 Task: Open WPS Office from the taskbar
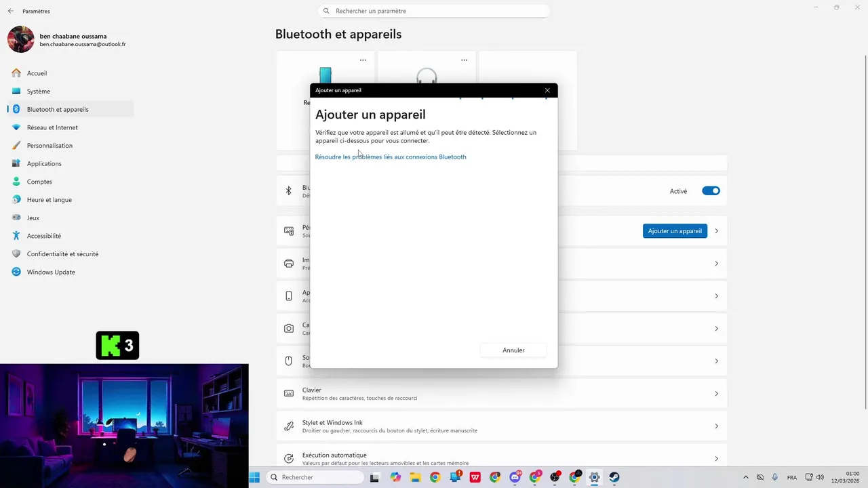click(475, 477)
